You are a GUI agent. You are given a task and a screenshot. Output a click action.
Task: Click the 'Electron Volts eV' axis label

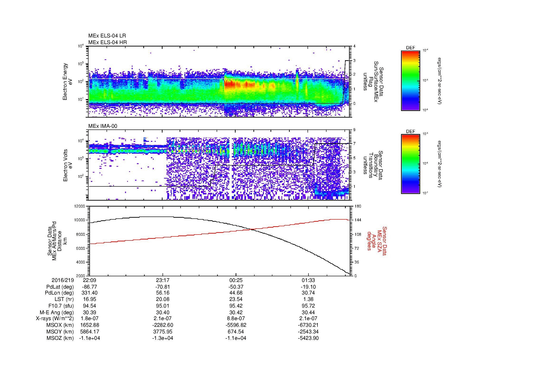coord(68,165)
